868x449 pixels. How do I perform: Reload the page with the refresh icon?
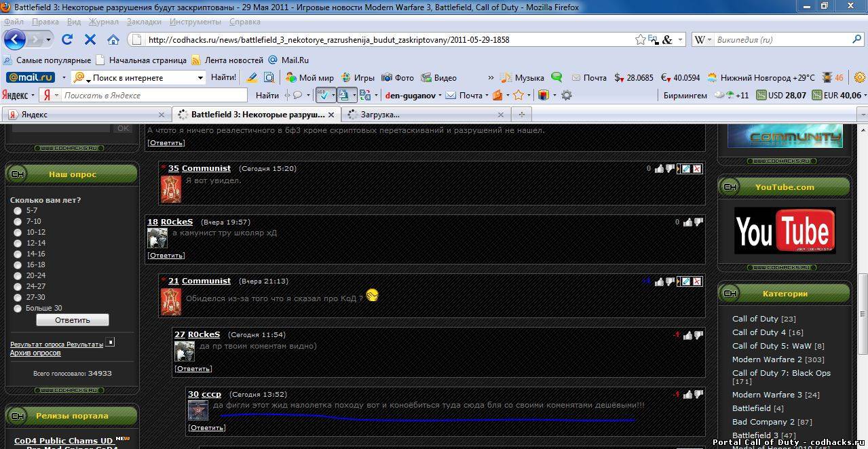[67, 39]
